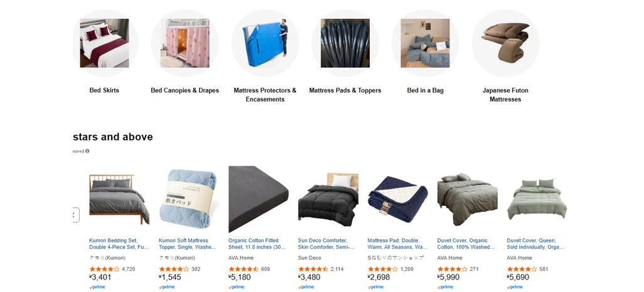This screenshot has height=292, width=644.
Task: View the Organic Cotton Fitted Sheet thumbnail
Action: [x=259, y=199]
